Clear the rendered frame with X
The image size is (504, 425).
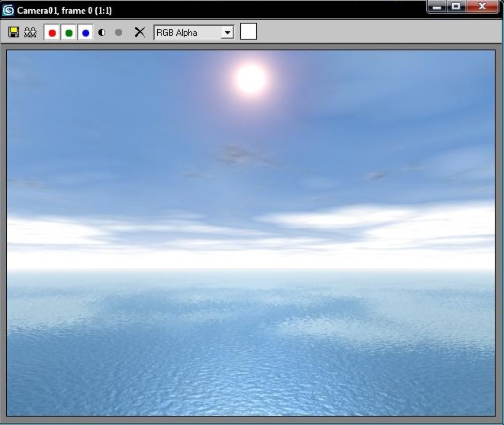point(140,32)
